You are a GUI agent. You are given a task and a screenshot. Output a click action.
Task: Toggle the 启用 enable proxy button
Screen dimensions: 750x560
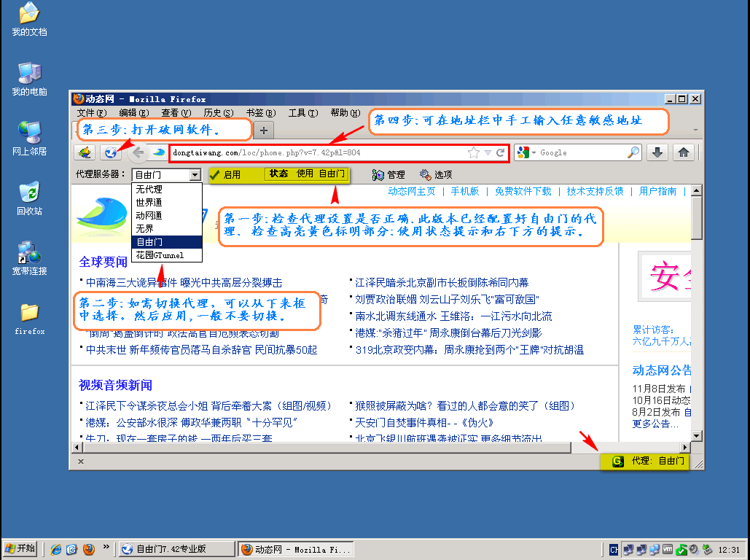coord(225,175)
